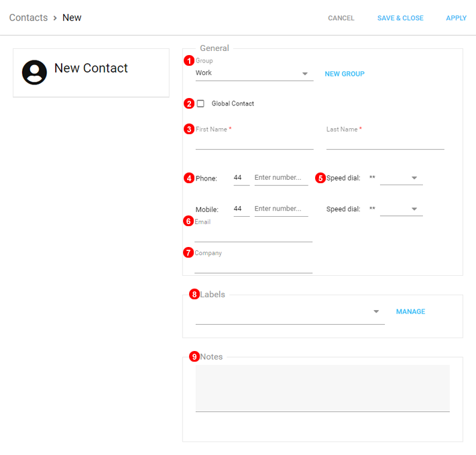
Task: Click the breadcrumb chevron arrow icon
Action: [55, 18]
